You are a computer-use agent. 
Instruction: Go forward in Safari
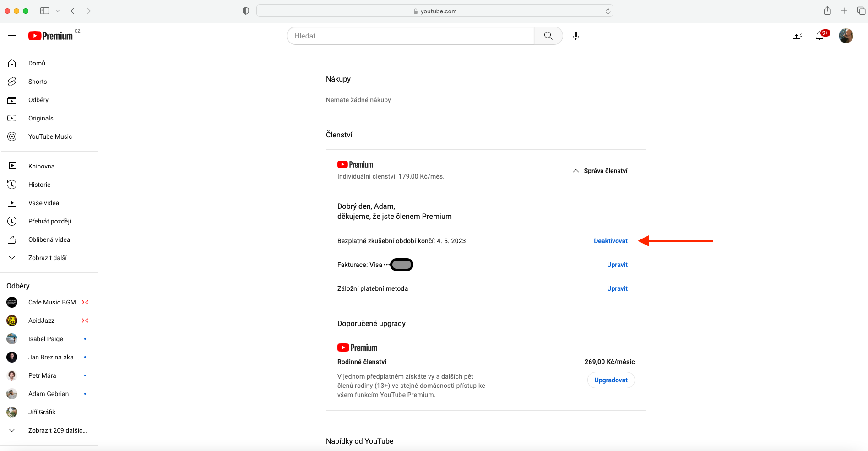click(89, 11)
